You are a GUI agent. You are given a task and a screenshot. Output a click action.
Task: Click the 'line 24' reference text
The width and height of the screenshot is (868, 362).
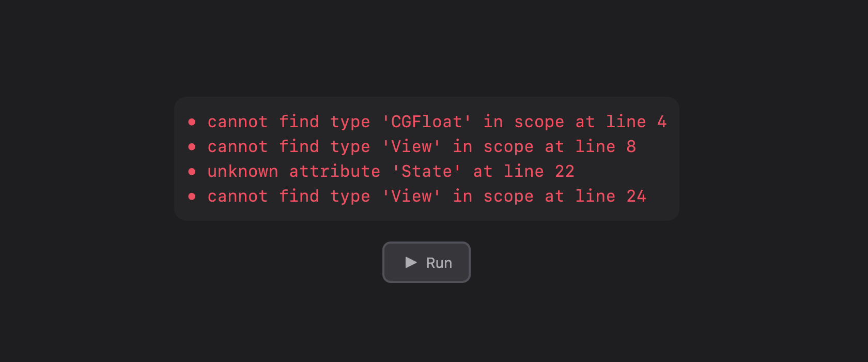(611, 196)
